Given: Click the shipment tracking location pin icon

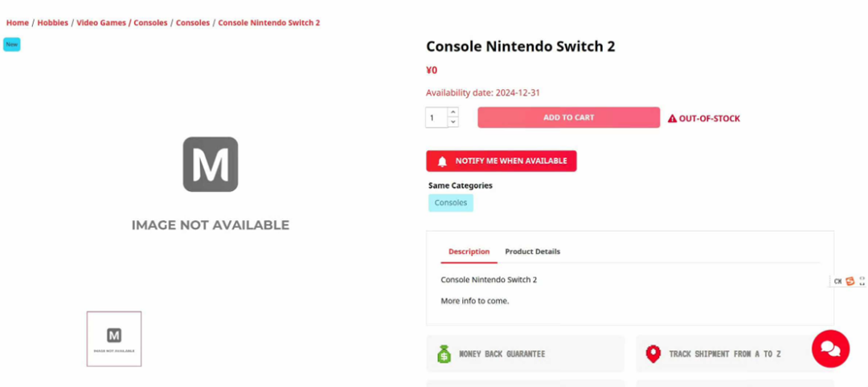Looking at the screenshot, I should point(653,354).
